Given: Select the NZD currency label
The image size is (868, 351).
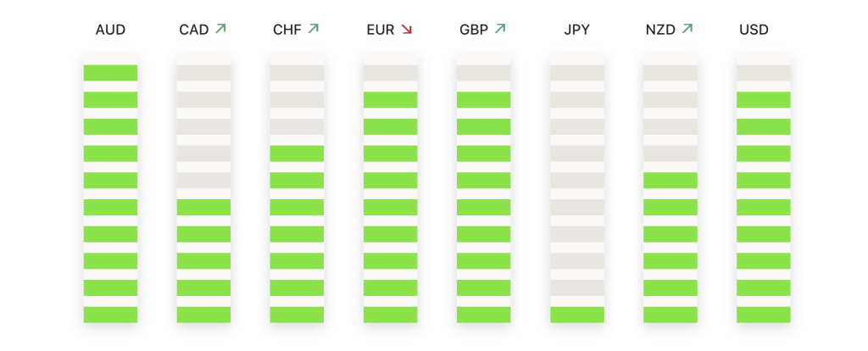Looking at the screenshot, I should coord(660,30).
